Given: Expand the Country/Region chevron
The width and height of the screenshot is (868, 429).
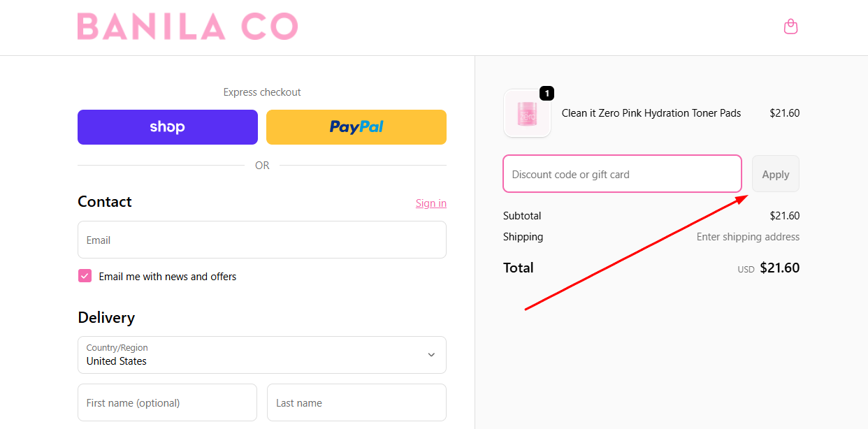Looking at the screenshot, I should pos(431,354).
